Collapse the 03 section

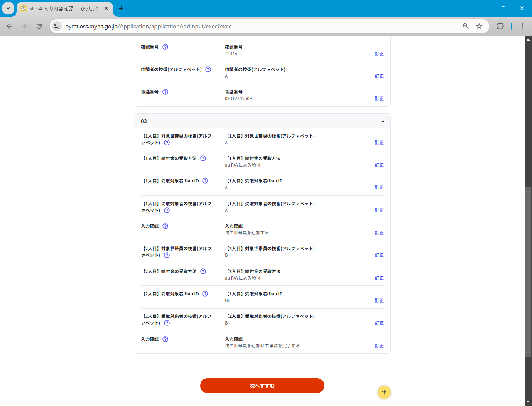click(x=382, y=121)
